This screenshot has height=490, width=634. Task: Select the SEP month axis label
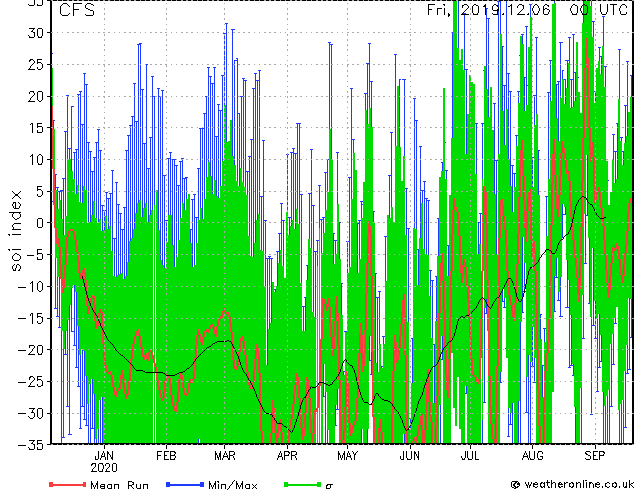[594, 456]
